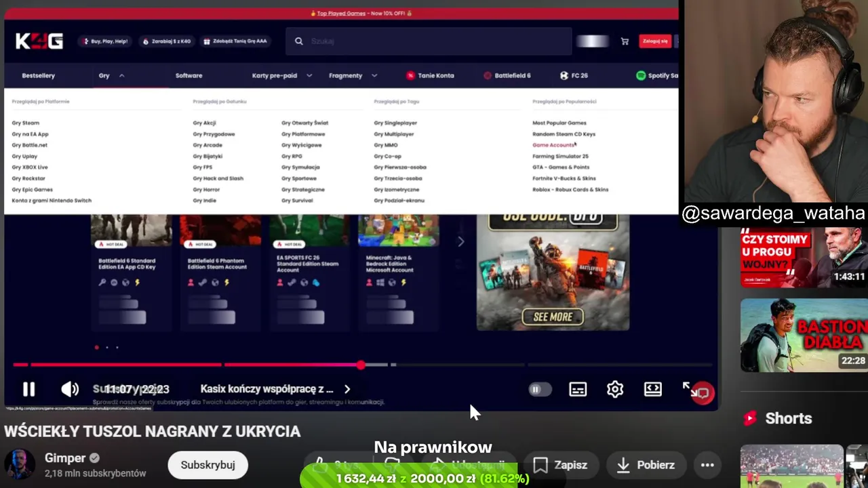
Task: Open the Most Popular Games link
Action: [x=559, y=123]
